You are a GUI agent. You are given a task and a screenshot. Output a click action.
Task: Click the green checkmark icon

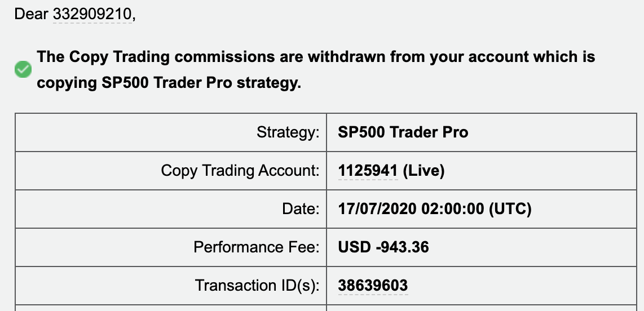(x=23, y=69)
